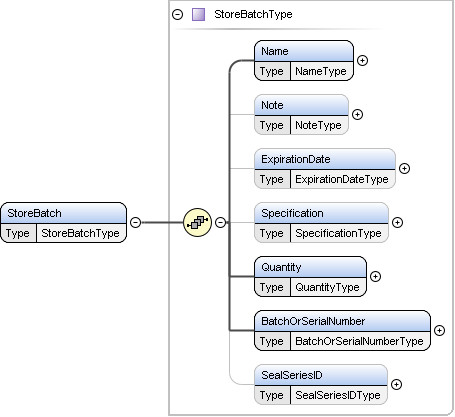Select the SealSeriesID element header
455x417 pixels.
point(321,375)
